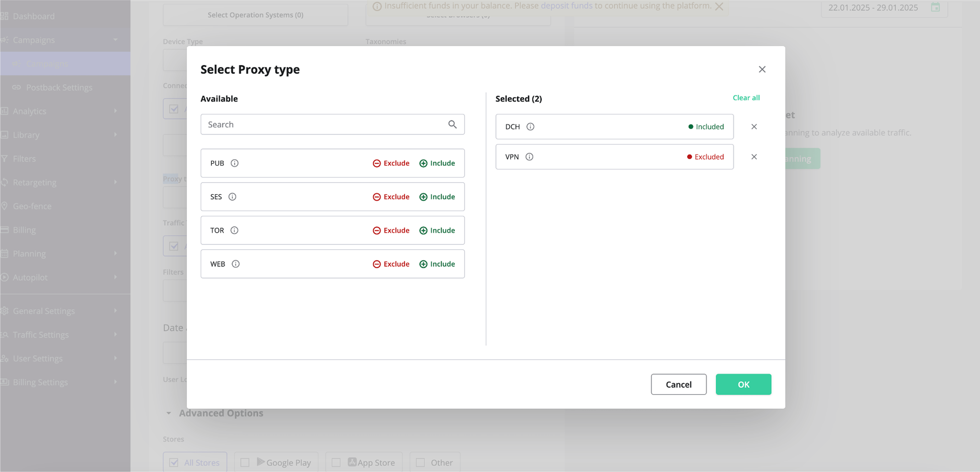Toggle the All Stores checkbox
Viewport: 980px width, 472px height.
(174, 462)
